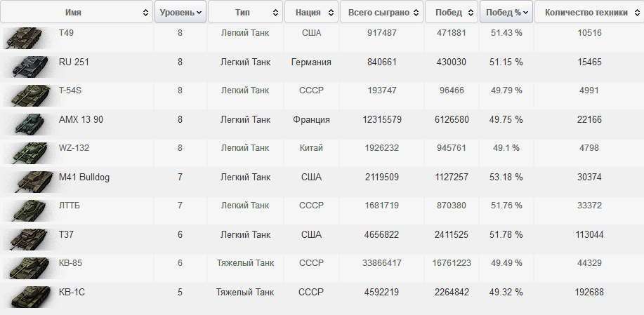Viewport: 644px width, 315px height.
Task: Sort by Уровень column header
Action: [x=180, y=12]
